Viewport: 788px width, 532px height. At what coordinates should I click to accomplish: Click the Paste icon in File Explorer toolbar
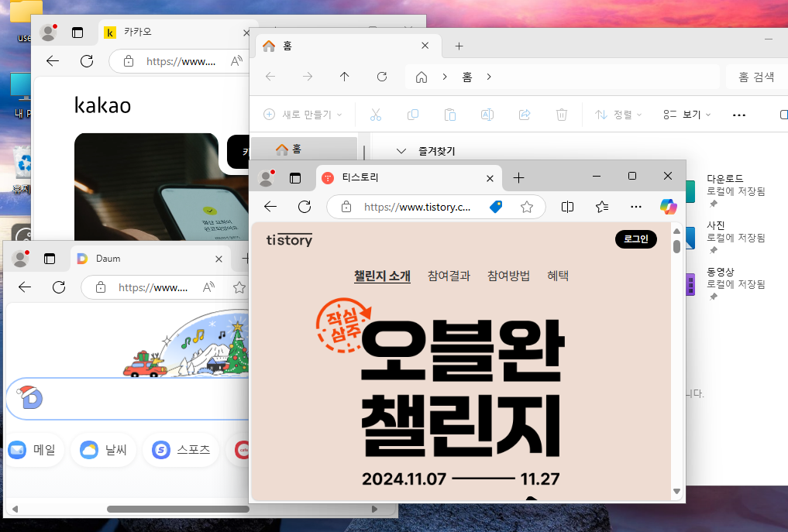click(x=449, y=115)
